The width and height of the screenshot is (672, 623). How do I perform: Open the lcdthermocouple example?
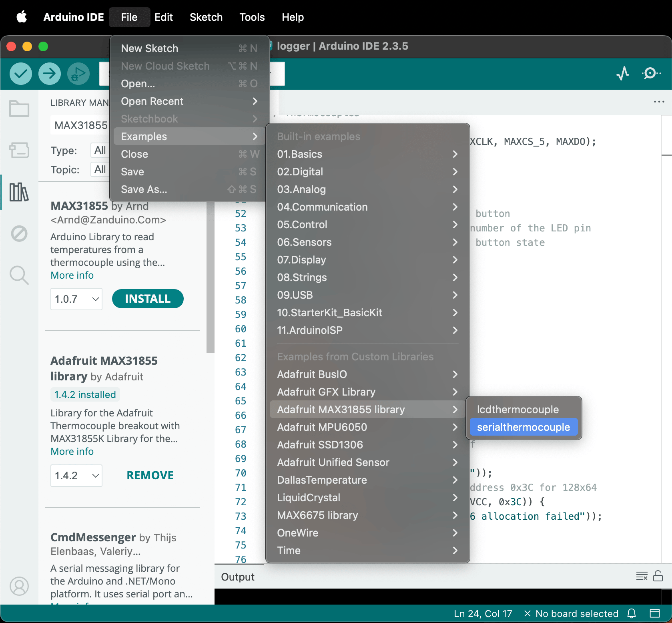(524, 410)
